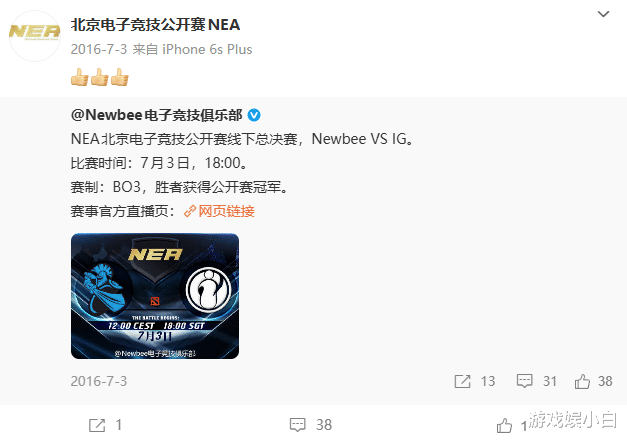The width and height of the screenshot is (627, 441).
Task: Open the @Newbee电子竞技俱乐部 profile link
Action: 156,115
